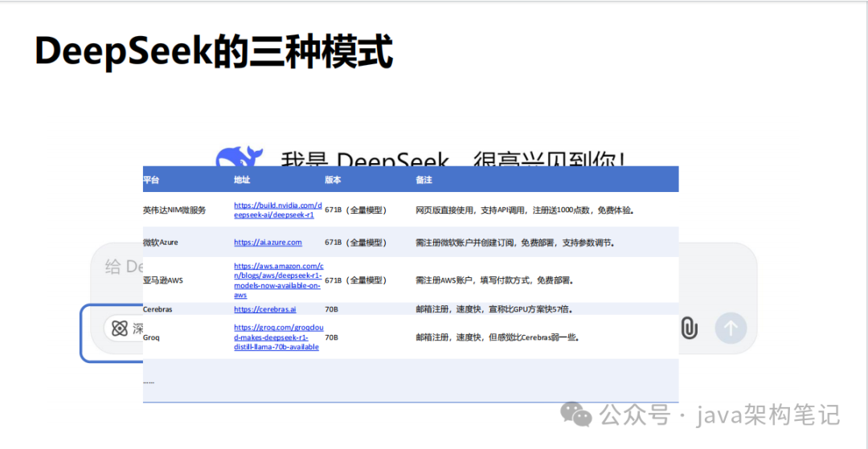This screenshot has width=868, height=449.
Task: Select the 英伟达NIM微服务 platform cell
Action: 174,210
